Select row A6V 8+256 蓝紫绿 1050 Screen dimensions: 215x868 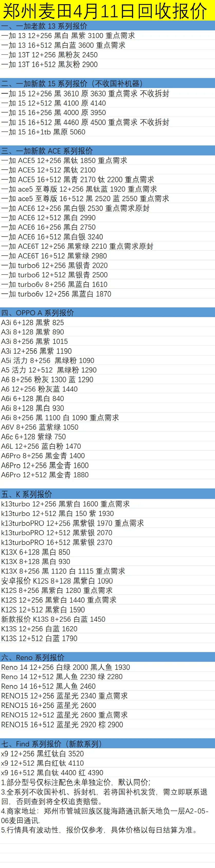(107, 427)
